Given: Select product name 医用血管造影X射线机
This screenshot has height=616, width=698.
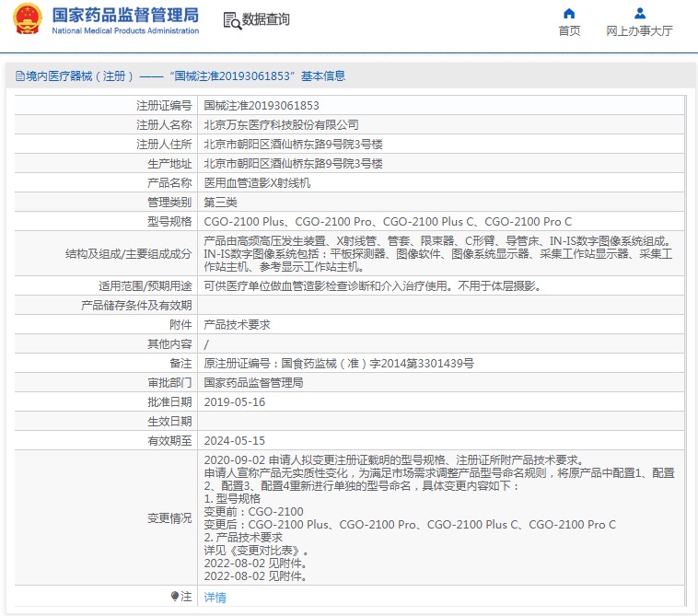Looking at the screenshot, I should 257,183.
